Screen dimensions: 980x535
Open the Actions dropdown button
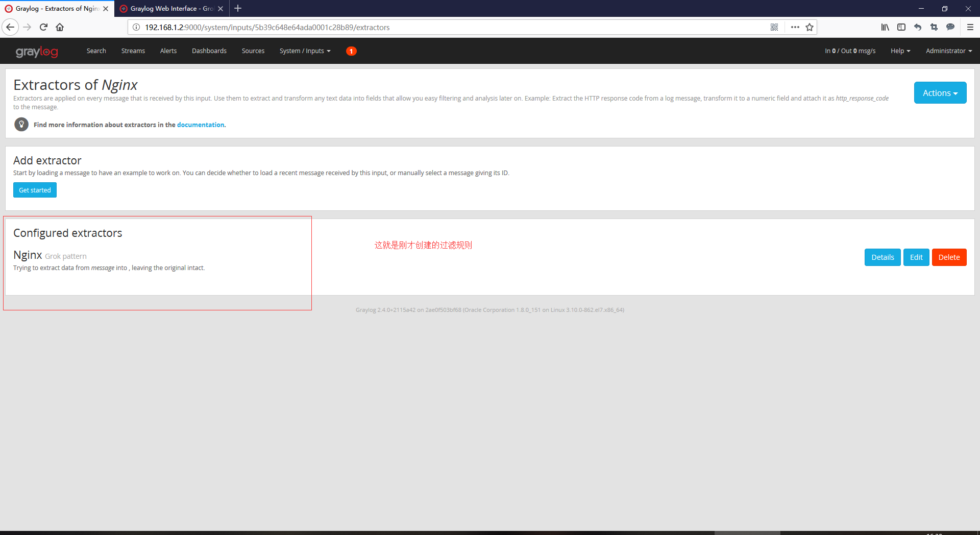[x=940, y=93]
